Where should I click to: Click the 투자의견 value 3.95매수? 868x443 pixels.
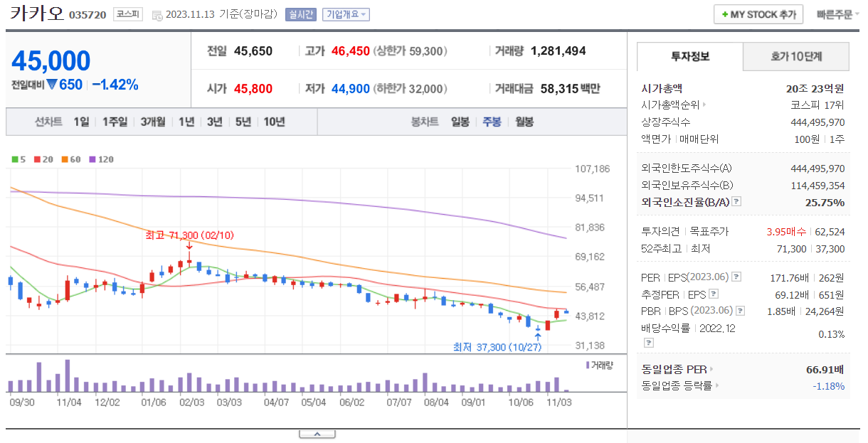(788, 232)
